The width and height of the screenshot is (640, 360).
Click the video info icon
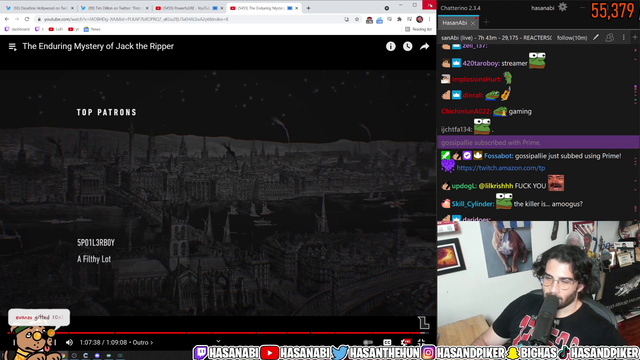pyautogui.click(x=391, y=47)
